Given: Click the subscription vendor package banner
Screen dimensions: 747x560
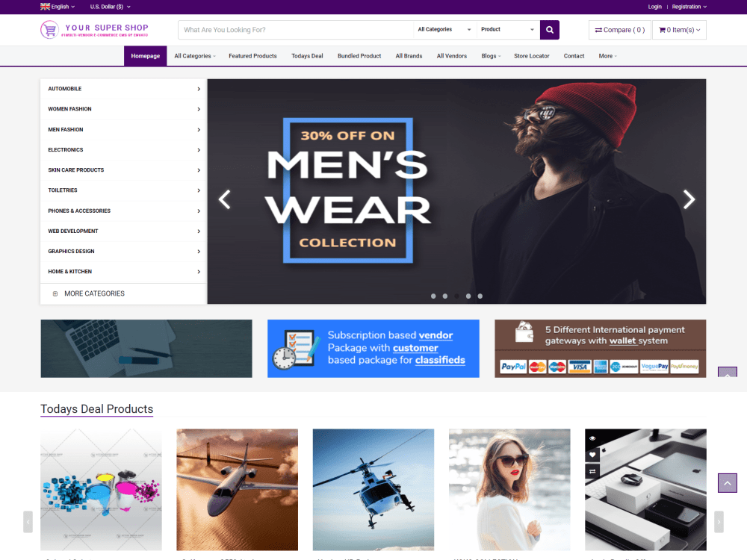Looking at the screenshot, I should pyautogui.click(x=373, y=349).
